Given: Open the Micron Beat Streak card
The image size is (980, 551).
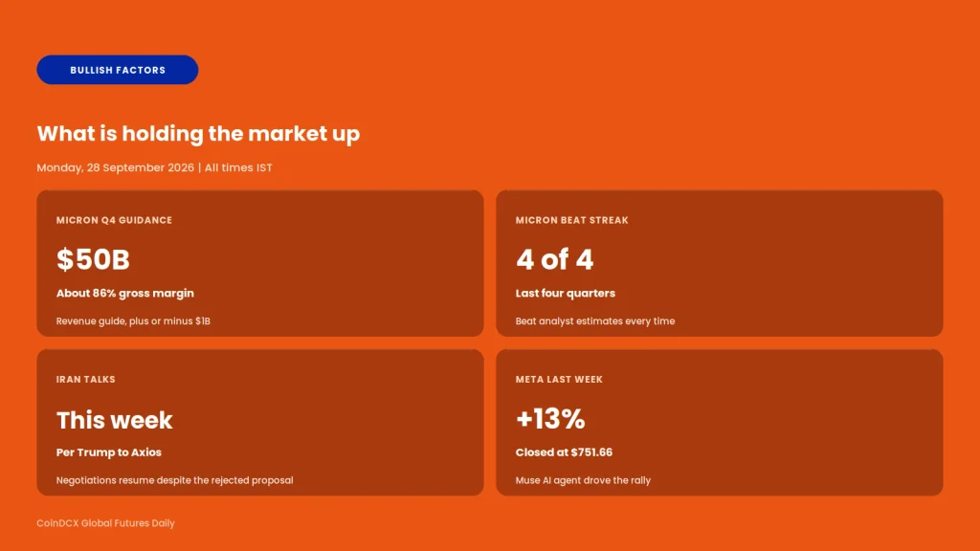Looking at the screenshot, I should 720,263.
